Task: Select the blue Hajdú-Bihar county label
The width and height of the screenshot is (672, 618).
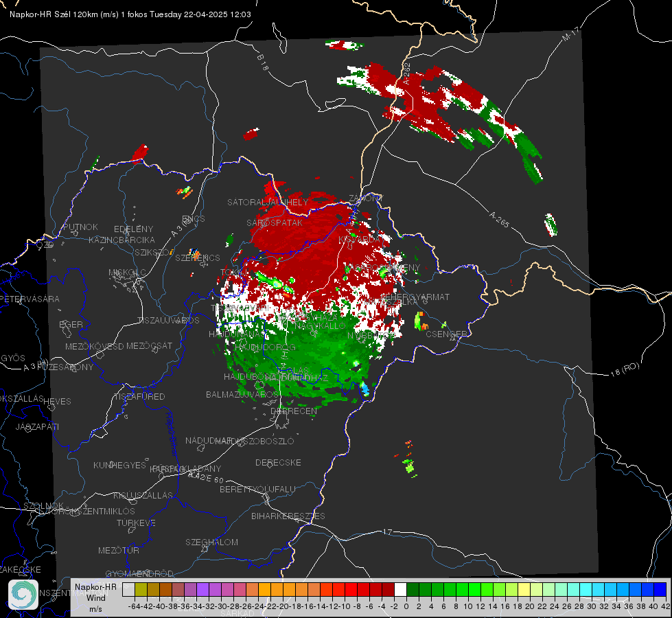Action: point(172,435)
